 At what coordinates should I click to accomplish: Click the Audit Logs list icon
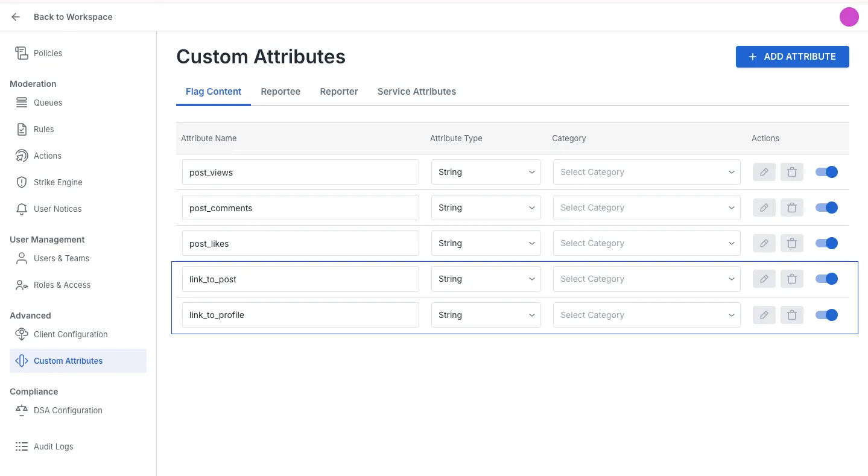point(22,446)
